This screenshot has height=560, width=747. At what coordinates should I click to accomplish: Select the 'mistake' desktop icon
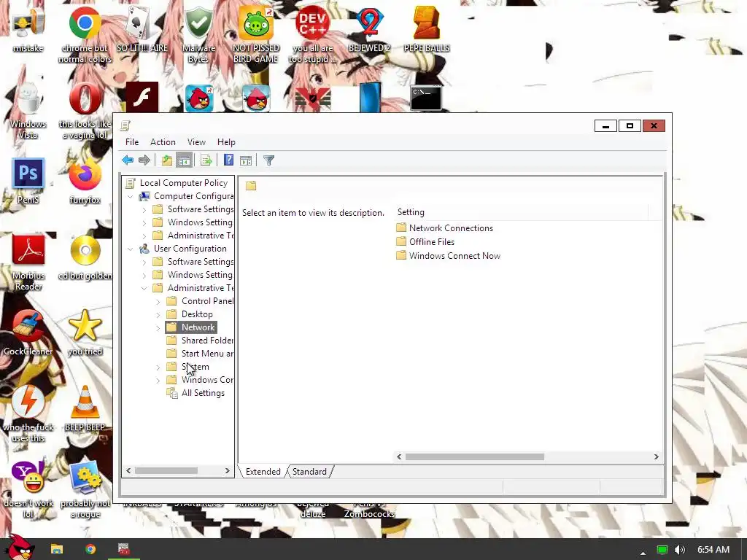pos(28,29)
